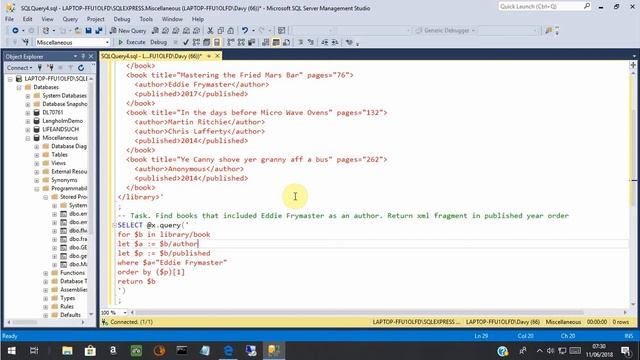Click the Copy toolbar icon

[x=220, y=30]
